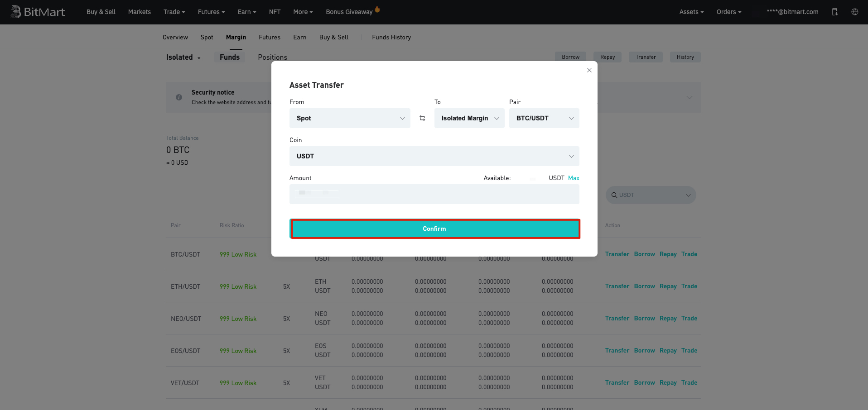Click Transfer in the VET/USDT row

(617, 382)
